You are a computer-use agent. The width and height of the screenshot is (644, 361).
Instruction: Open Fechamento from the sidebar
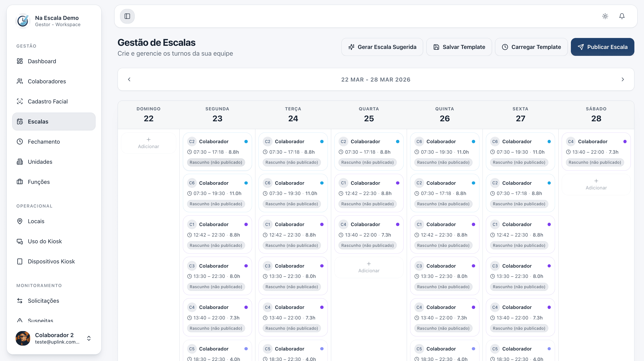click(x=44, y=141)
